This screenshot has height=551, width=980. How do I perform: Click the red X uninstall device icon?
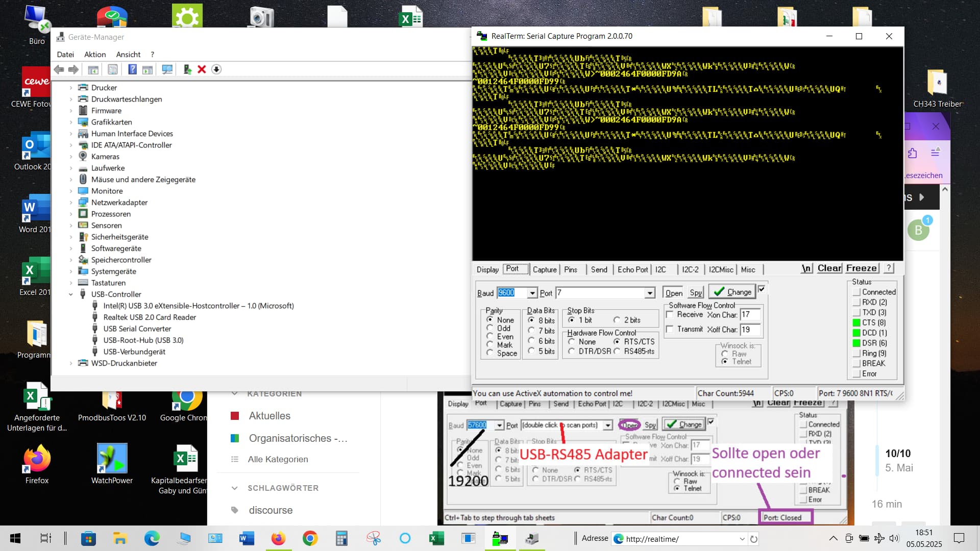click(202, 69)
